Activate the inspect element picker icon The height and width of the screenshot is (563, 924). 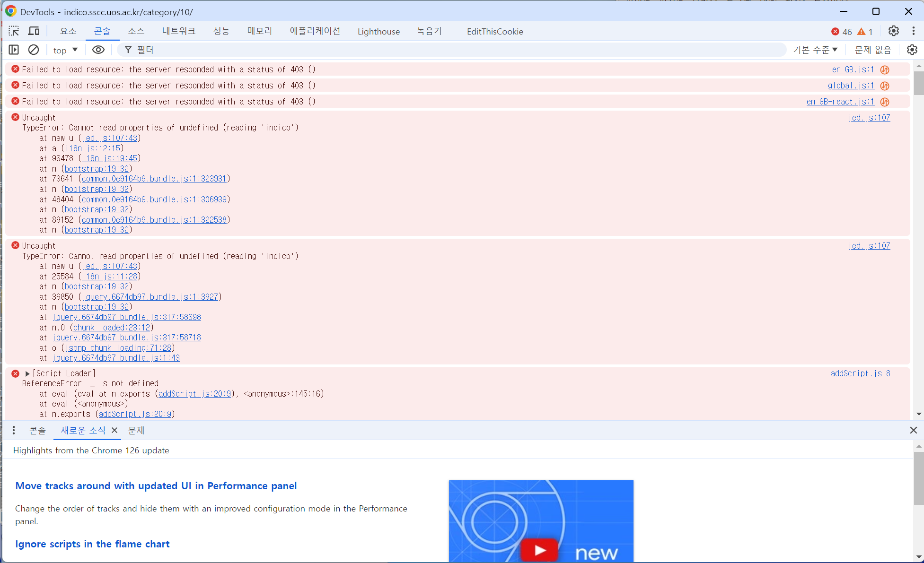(14, 31)
